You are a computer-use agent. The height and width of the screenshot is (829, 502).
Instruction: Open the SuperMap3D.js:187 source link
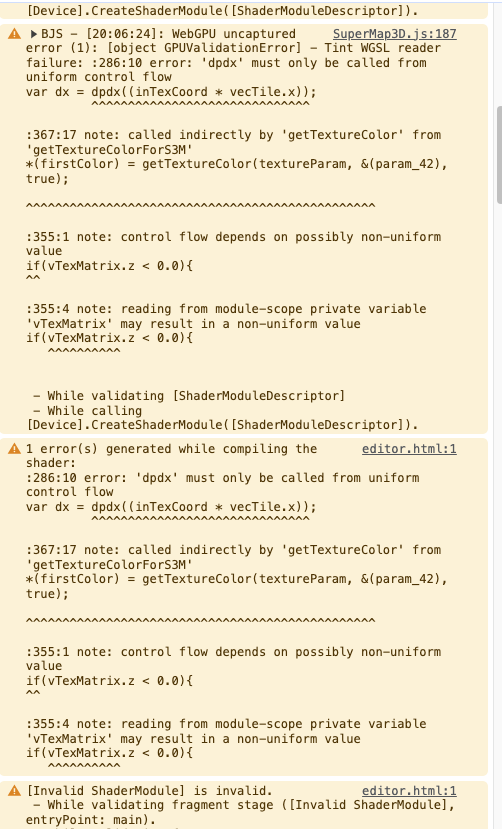click(394, 34)
